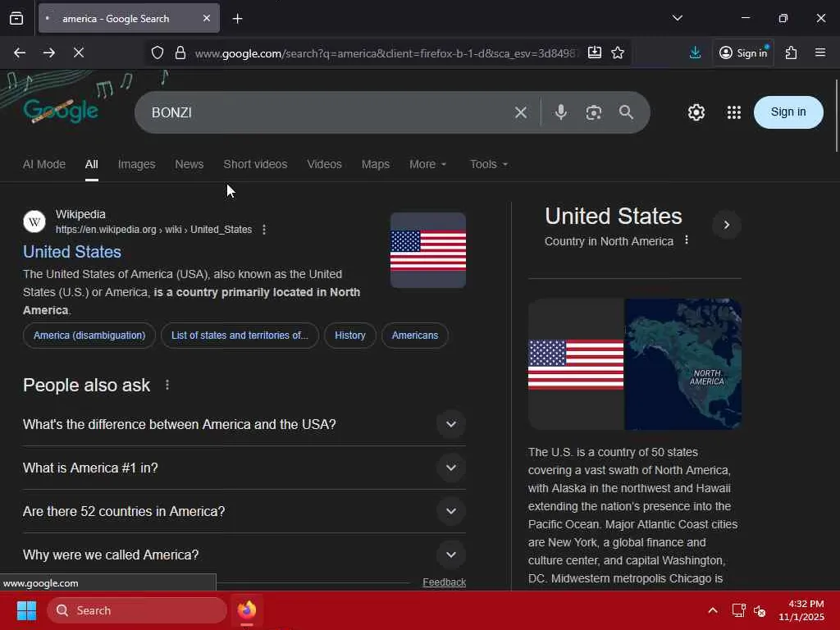Show hidden system tray icons
This screenshot has height=630, width=840.
click(x=713, y=610)
